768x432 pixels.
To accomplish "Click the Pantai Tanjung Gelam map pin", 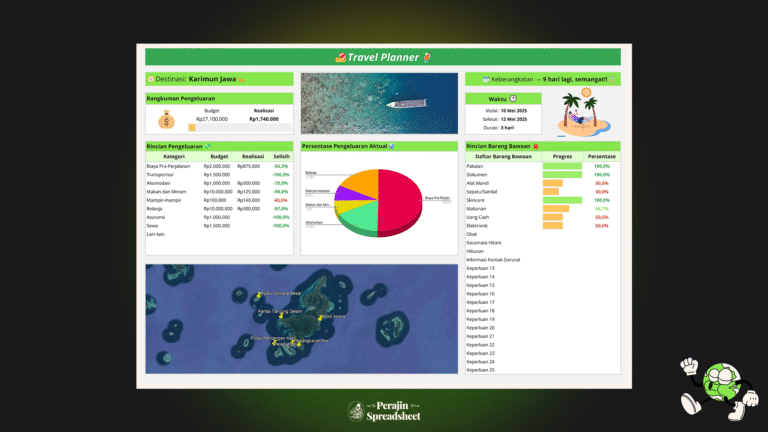I will tap(281, 316).
